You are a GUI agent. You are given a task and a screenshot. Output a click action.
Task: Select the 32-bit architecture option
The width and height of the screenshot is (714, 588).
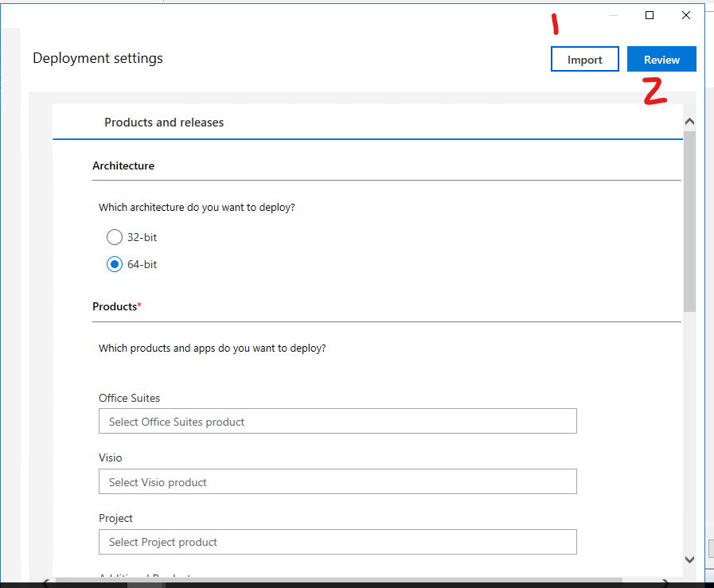tap(115, 237)
